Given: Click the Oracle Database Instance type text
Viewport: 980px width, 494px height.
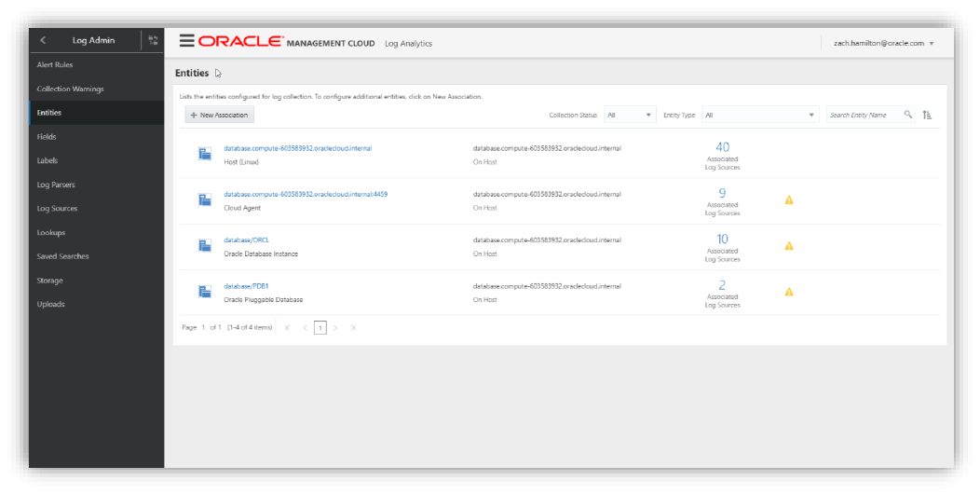Looking at the screenshot, I should [x=261, y=254].
